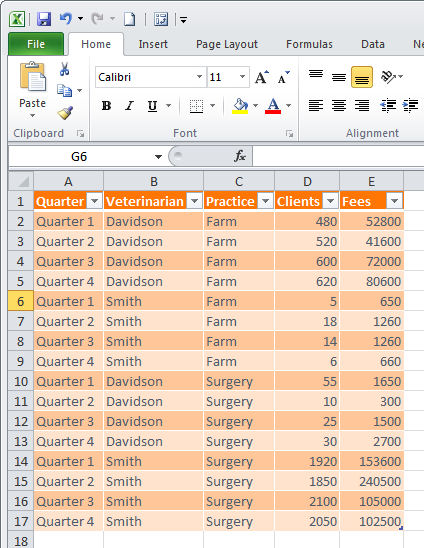Switch to the Home tab
The width and height of the screenshot is (424, 548).
coord(96,44)
